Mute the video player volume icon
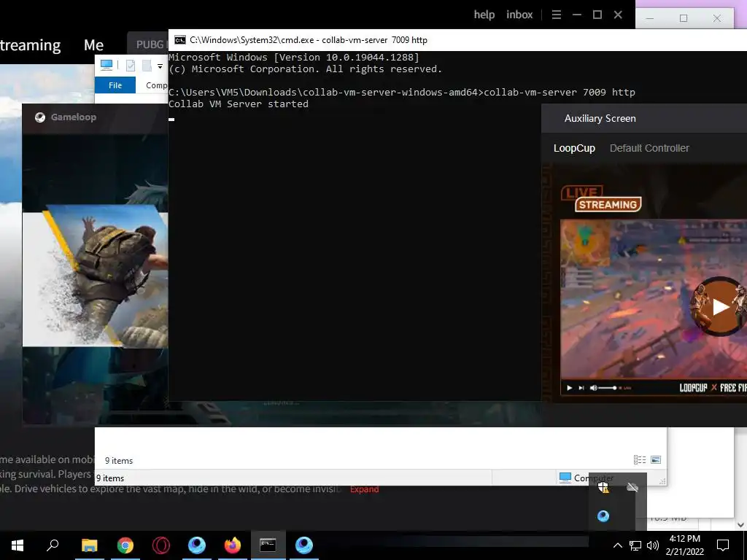Image resolution: width=747 pixels, height=560 pixels. [594, 388]
